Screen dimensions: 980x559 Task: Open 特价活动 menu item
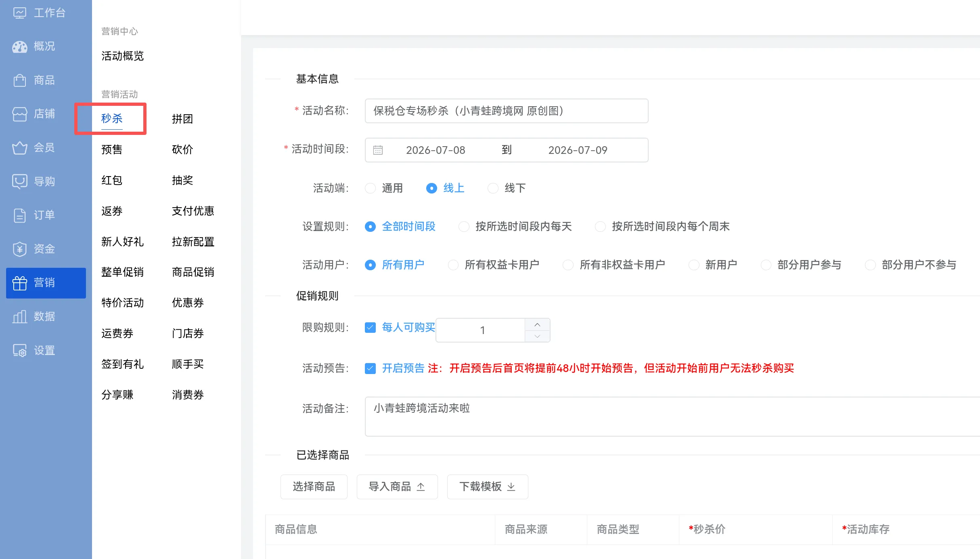pos(123,303)
